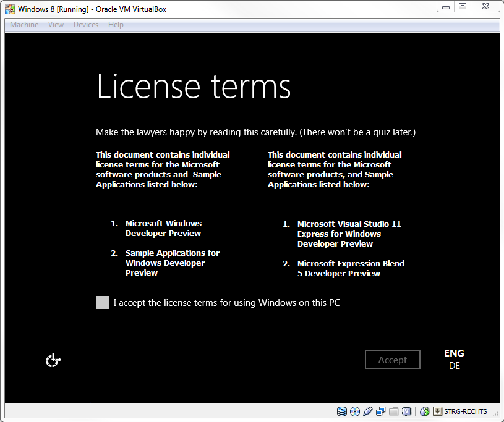Viewport: 504px width, 422px height.
Task: Select Microsoft Windows Developer Preview list item
Action: click(x=163, y=228)
